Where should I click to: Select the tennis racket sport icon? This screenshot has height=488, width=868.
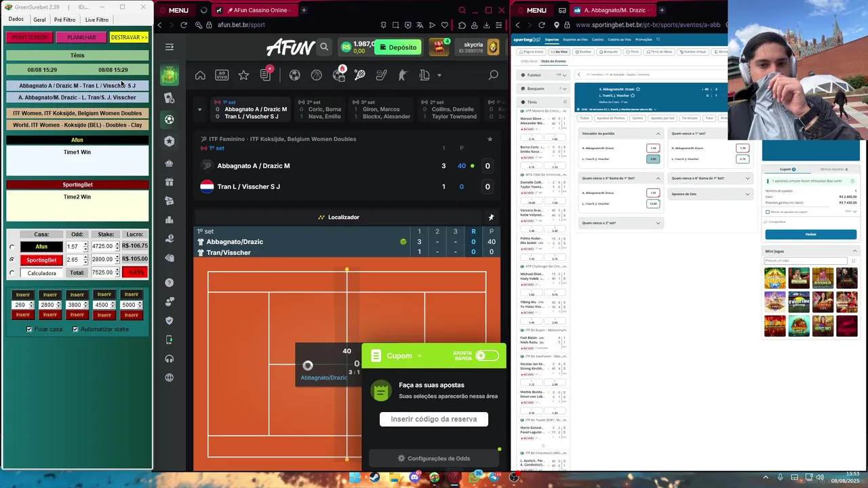[x=359, y=75]
